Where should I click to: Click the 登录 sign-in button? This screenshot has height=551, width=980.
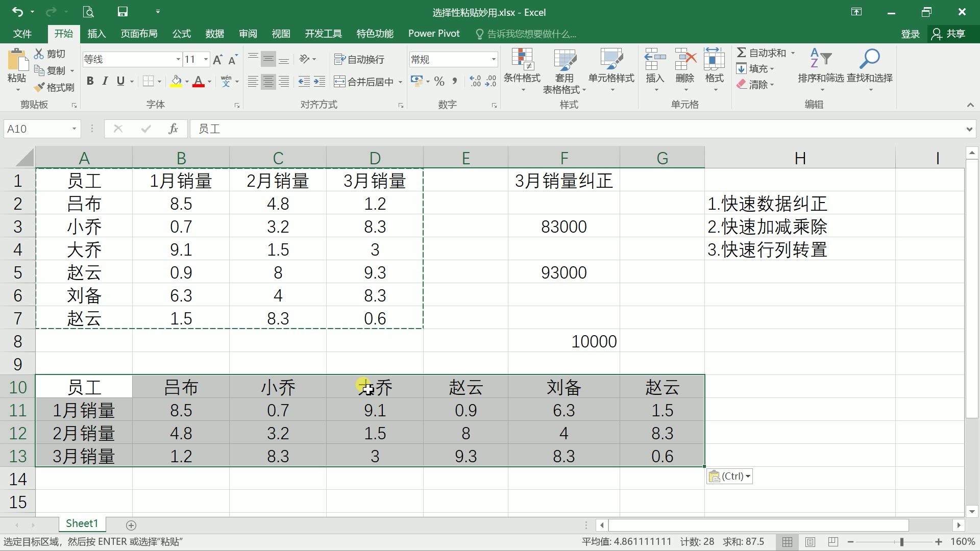click(910, 34)
